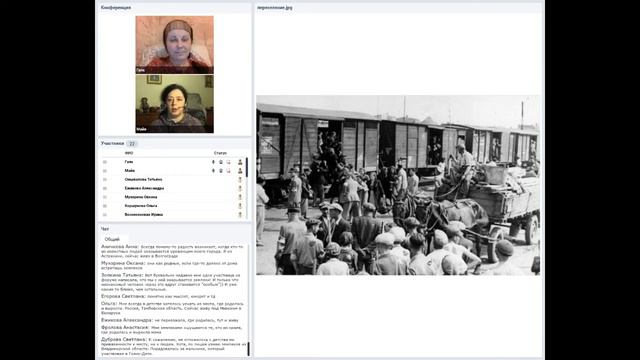The image size is (640, 360).
Task: Click the Конференция panel title
Action: point(116,7)
